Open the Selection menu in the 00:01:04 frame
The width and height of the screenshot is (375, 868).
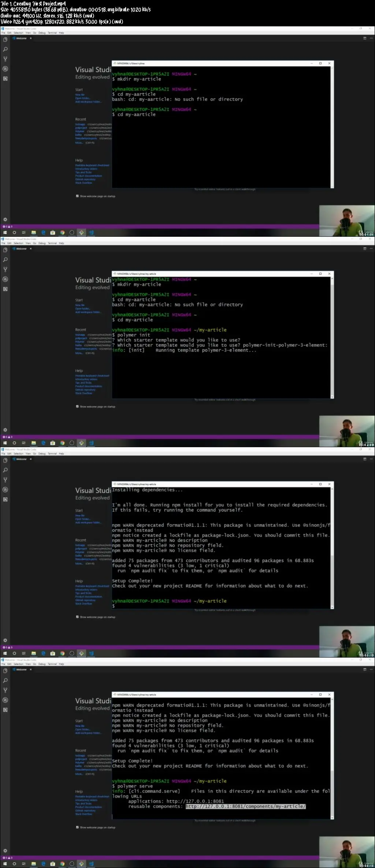[18, 33]
